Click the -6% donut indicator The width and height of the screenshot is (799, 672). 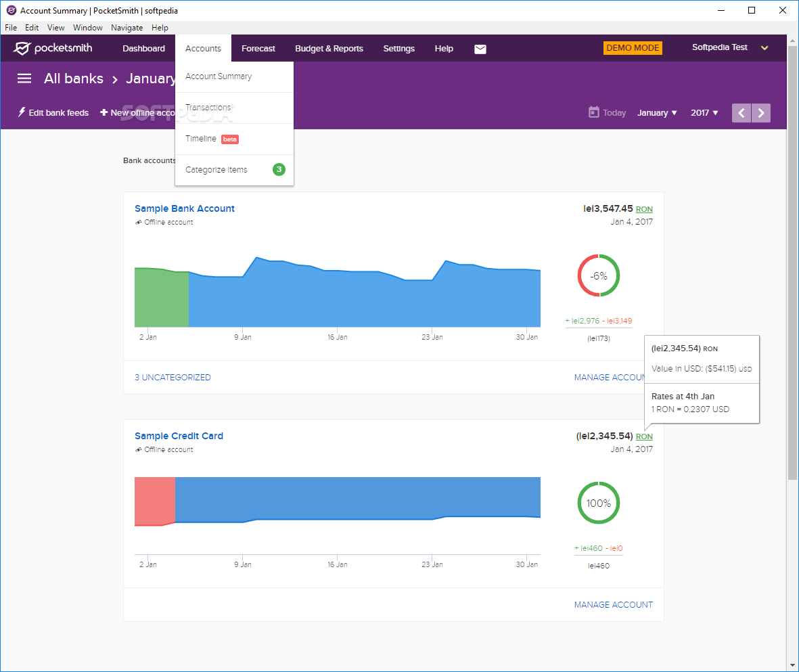click(x=598, y=276)
